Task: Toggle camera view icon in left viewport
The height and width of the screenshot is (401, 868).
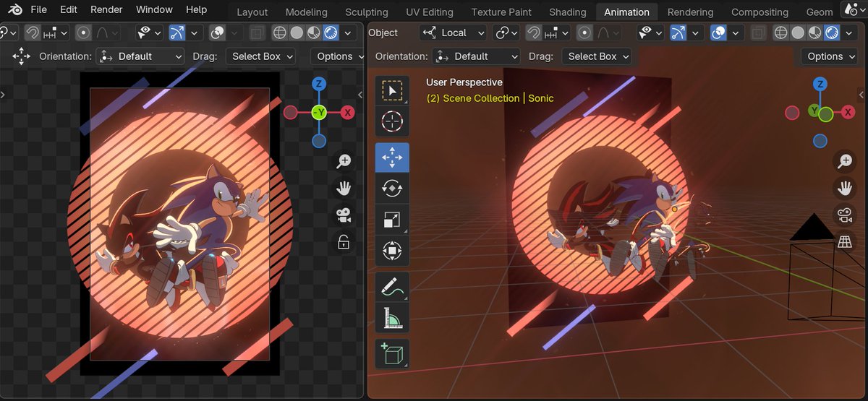Action: point(344,215)
